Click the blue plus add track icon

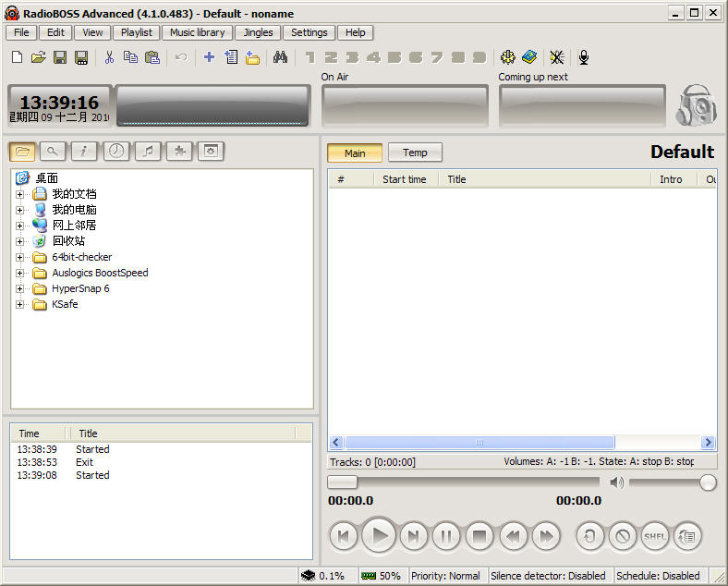pyautogui.click(x=209, y=57)
